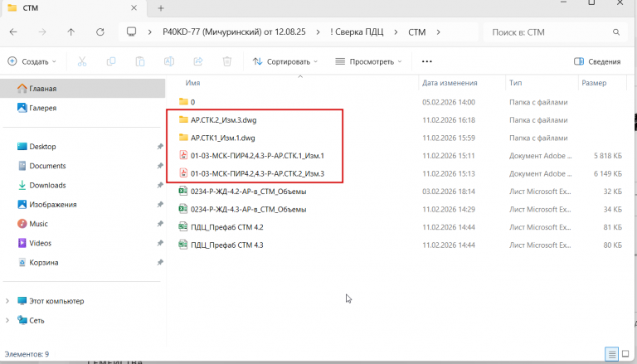Image resolution: width=637 pixels, height=364 pixels.
Task: Navigate to P40KD-77 (Мичуринский) breadcrumb
Action: [x=234, y=32]
